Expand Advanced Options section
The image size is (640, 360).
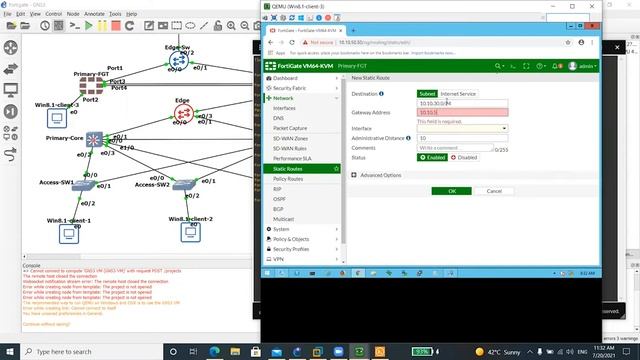coord(376,175)
